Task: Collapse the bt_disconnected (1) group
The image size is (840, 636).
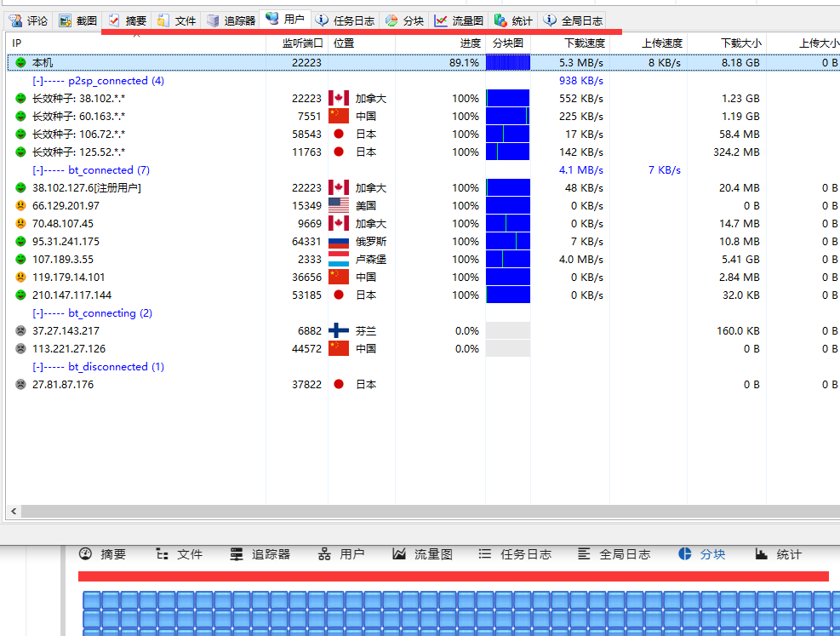Action: (38, 367)
